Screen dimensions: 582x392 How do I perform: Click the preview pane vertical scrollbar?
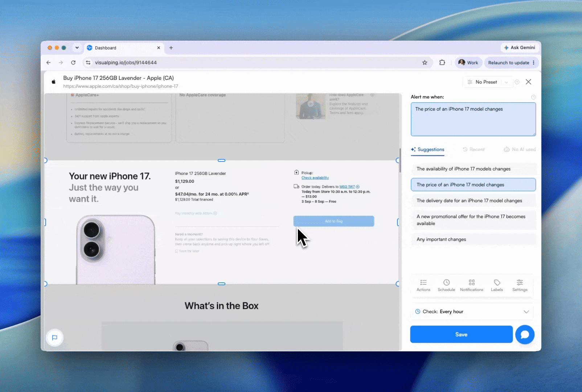coord(400,160)
